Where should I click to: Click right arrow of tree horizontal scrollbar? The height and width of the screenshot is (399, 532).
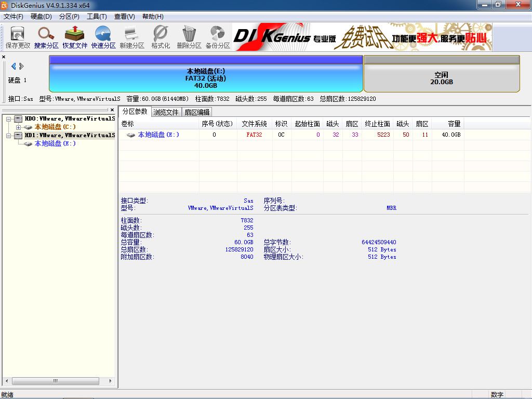[110, 381]
